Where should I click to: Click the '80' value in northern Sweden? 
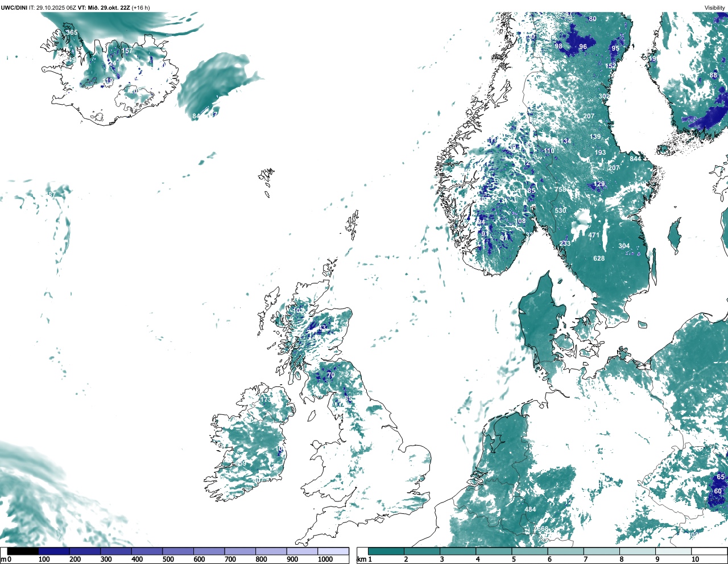[593, 19]
